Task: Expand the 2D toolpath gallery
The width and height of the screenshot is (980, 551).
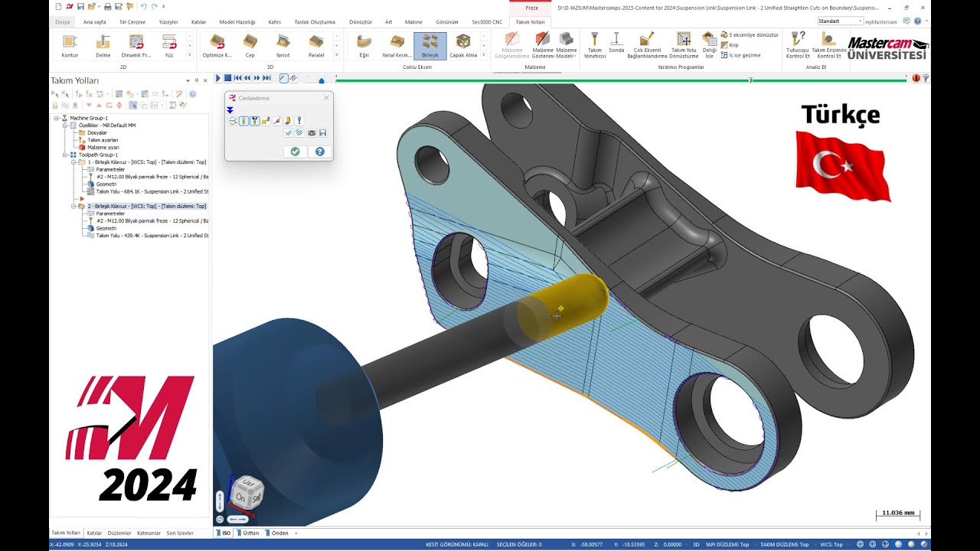Action: pyautogui.click(x=191, y=57)
